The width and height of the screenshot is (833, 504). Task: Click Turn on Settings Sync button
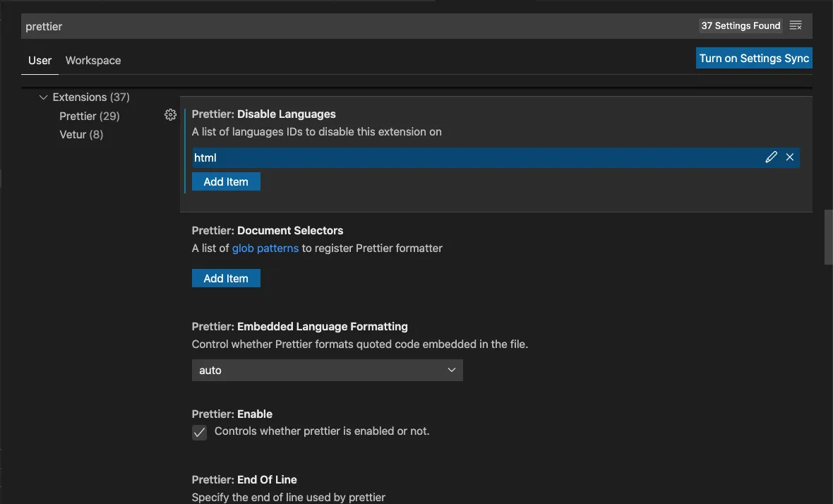click(x=754, y=59)
